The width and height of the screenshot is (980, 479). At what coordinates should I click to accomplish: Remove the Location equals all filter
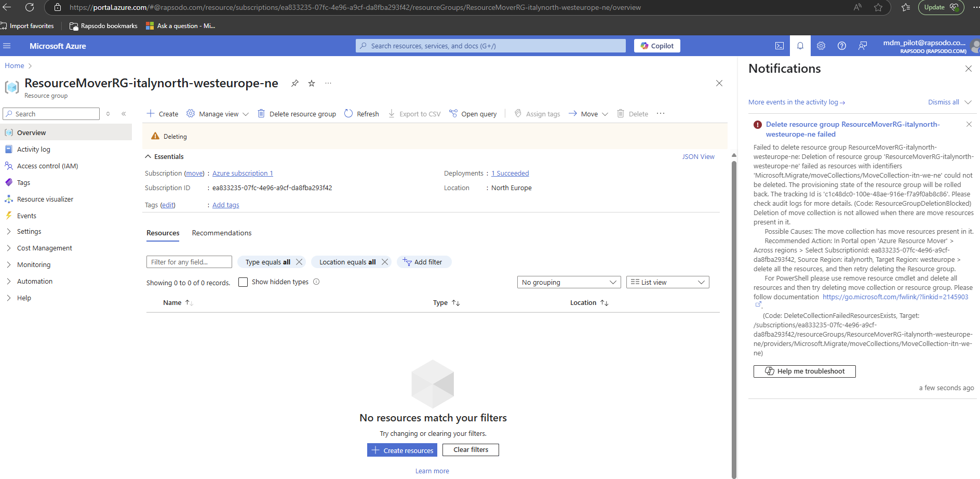[385, 262]
